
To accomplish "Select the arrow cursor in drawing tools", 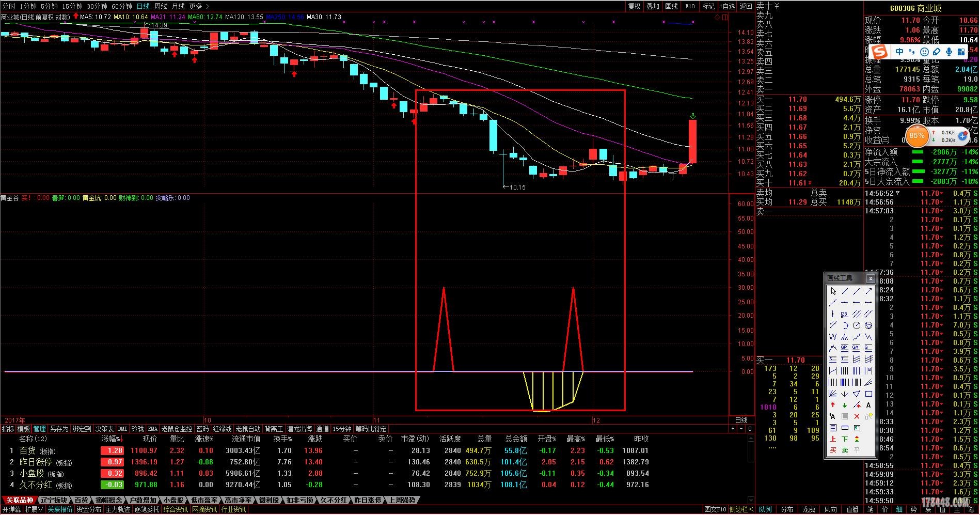I will [833, 291].
